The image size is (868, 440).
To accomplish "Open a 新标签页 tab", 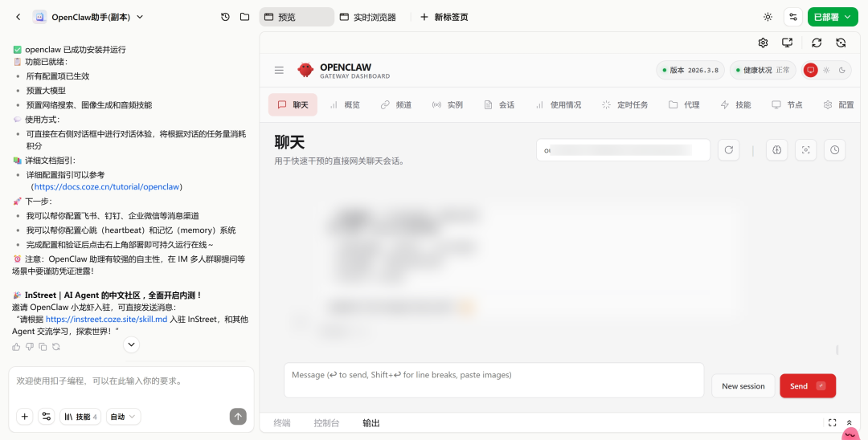I will click(x=444, y=17).
